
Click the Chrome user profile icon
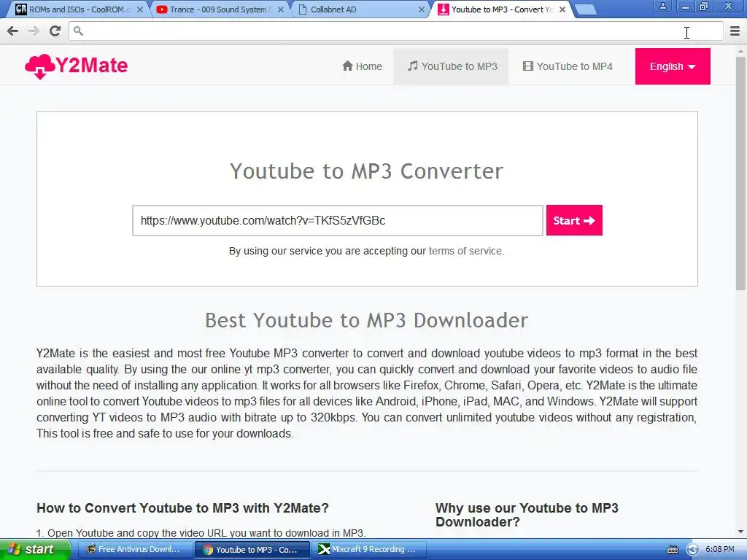[x=662, y=7]
